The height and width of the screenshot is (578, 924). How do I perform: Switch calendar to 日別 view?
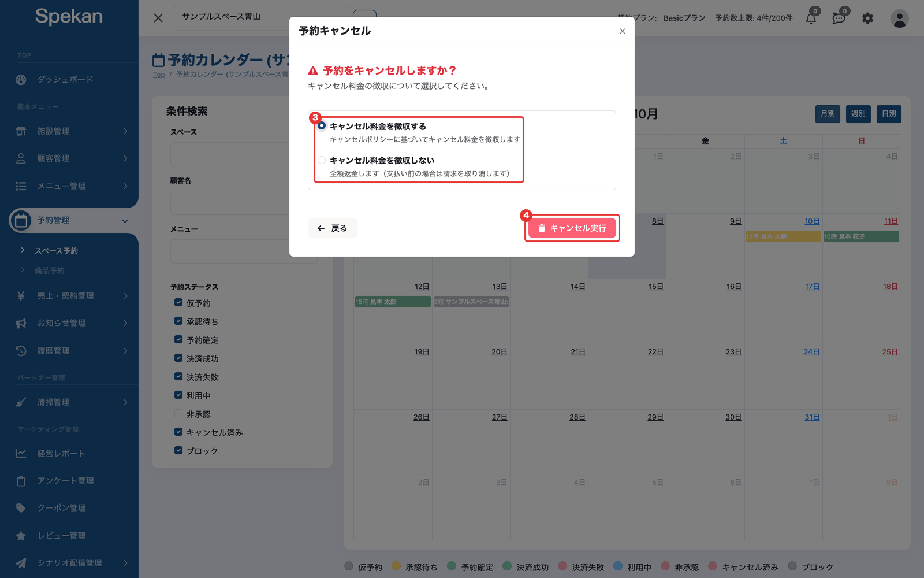point(889,114)
